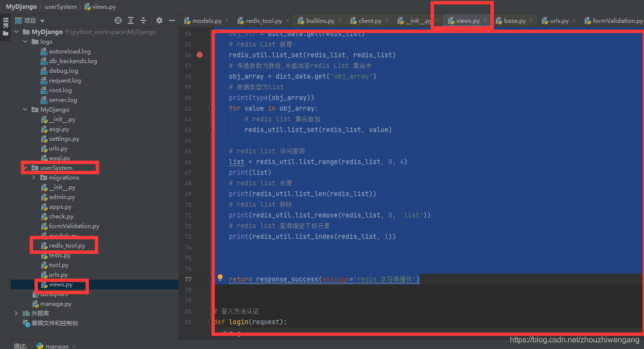Viewport: 644px width, 349px height.
Task: Click the 'select opened file' crosshair icon
Action: [x=118, y=20]
